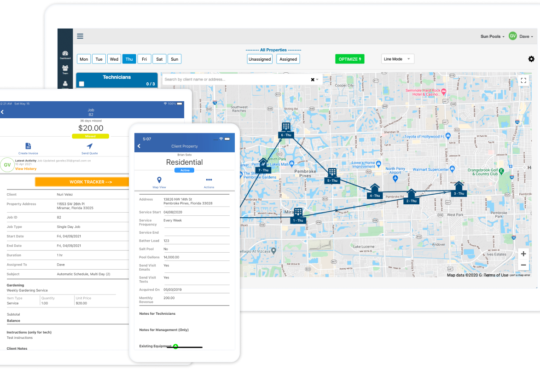The image size is (540, 370).
Task: Tap the Send Quote paper-plane icon
Action: [90, 146]
